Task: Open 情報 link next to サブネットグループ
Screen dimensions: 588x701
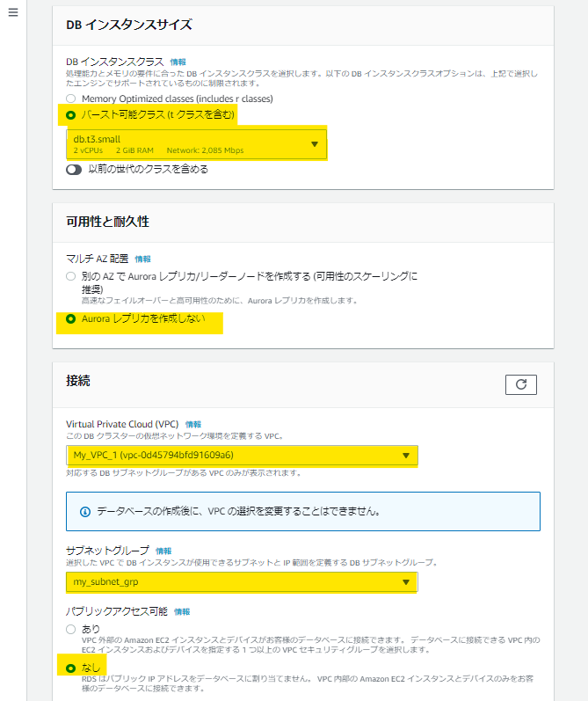Action: (x=163, y=551)
